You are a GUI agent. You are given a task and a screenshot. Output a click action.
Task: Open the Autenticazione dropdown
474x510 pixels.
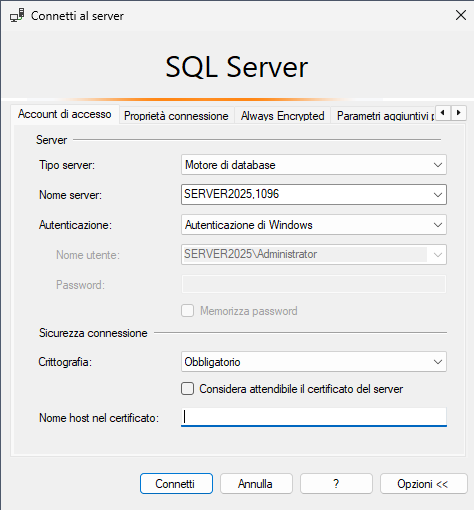[314, 225]
